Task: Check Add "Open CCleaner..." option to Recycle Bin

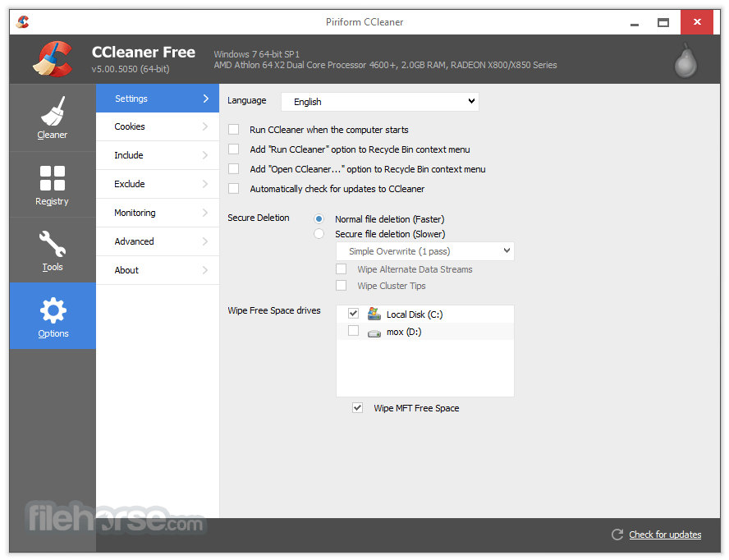Action: (x=233, y=169)
